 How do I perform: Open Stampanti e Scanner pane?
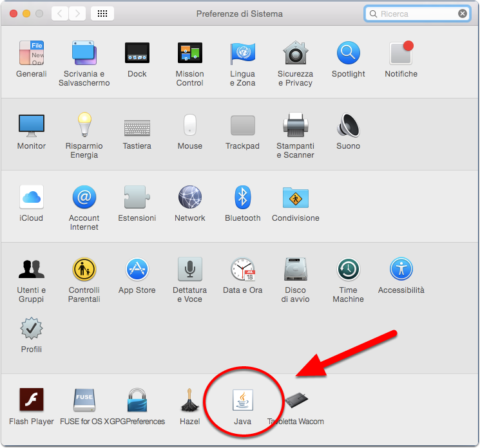pyautogui.click(x=295, y=125)
